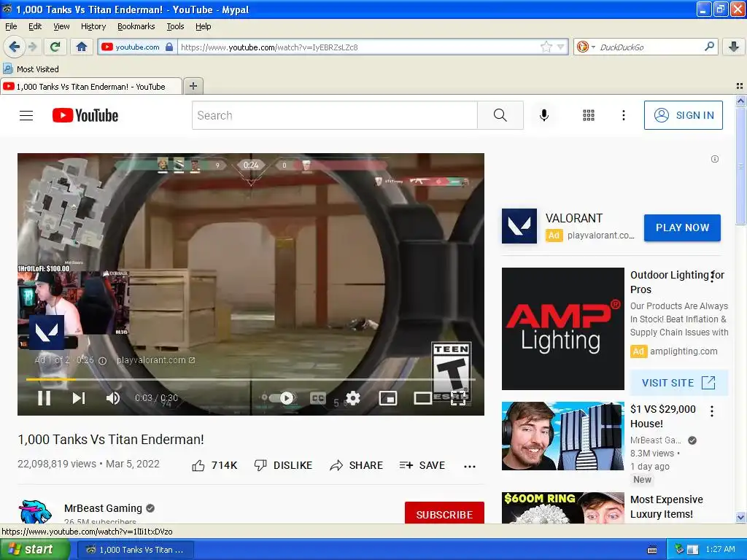Viewport: 747px width, 560px height.
Task: Open the View menu
Action: pyautogui.click(x=61, y=26)
